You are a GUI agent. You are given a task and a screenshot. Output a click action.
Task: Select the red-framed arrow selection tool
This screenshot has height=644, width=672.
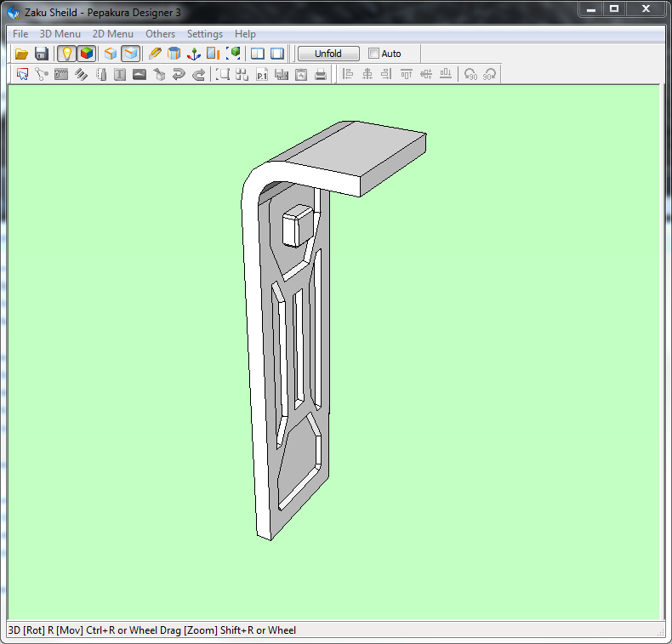coord(22,74)
